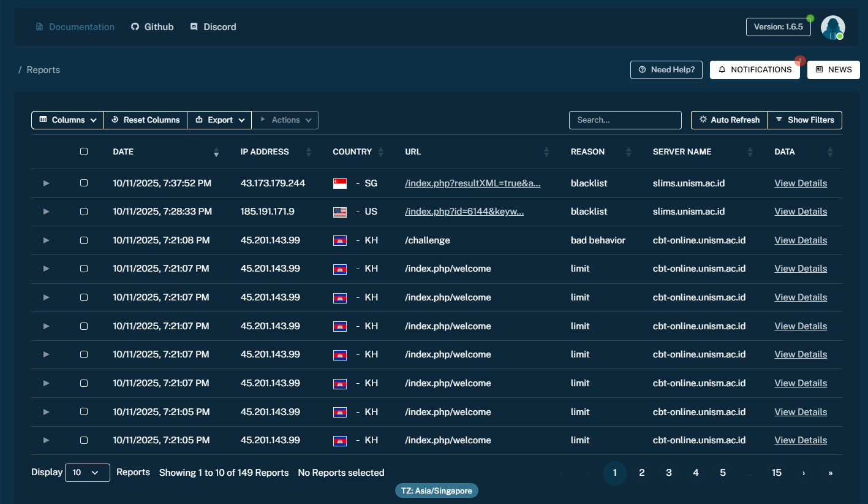The image size is (868, 504).
Task: Expand the Export dropdown menu
Action: click(x=219, y=120)
